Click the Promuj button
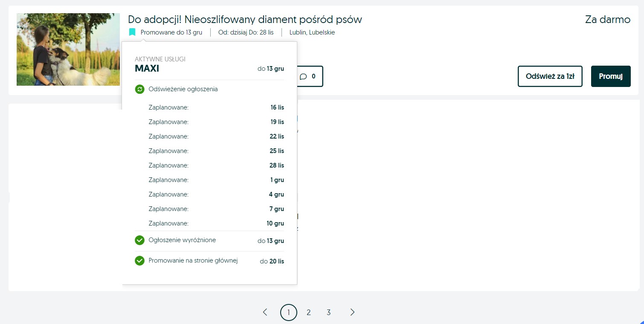This screenshot has height=324, width=644. pyautogui.click(x=611, y=76)
